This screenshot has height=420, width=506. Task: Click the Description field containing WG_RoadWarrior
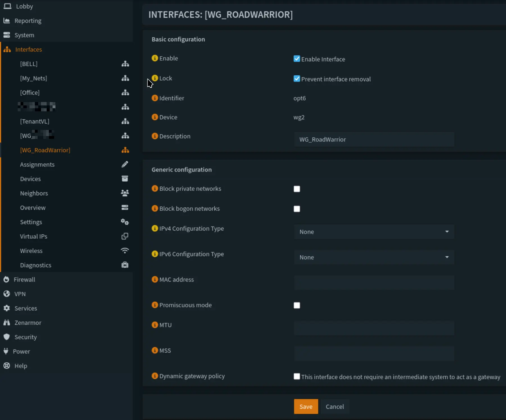(374, 139)
